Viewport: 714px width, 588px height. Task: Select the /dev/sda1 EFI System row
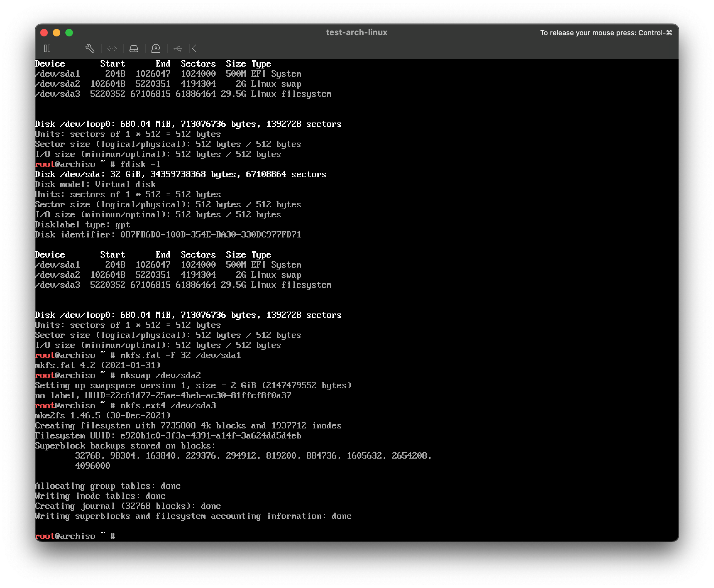[168, 73]
